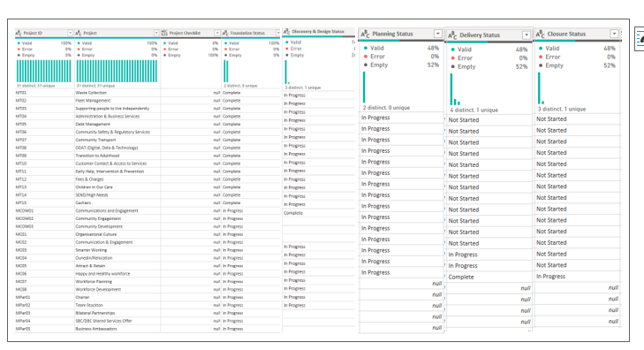Open the Project ID column filter dropdown
This screenshot has width=644, height=350.
click(71, 33)
